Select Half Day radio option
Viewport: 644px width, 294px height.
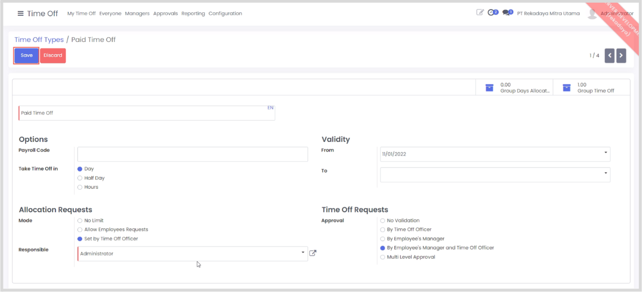pos(80,178)
